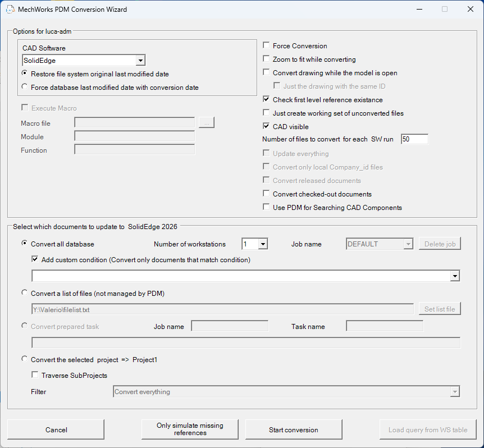The image size is (484, 448).
Task: Select Force database last modified date option
Action: (x=24, y=86)
